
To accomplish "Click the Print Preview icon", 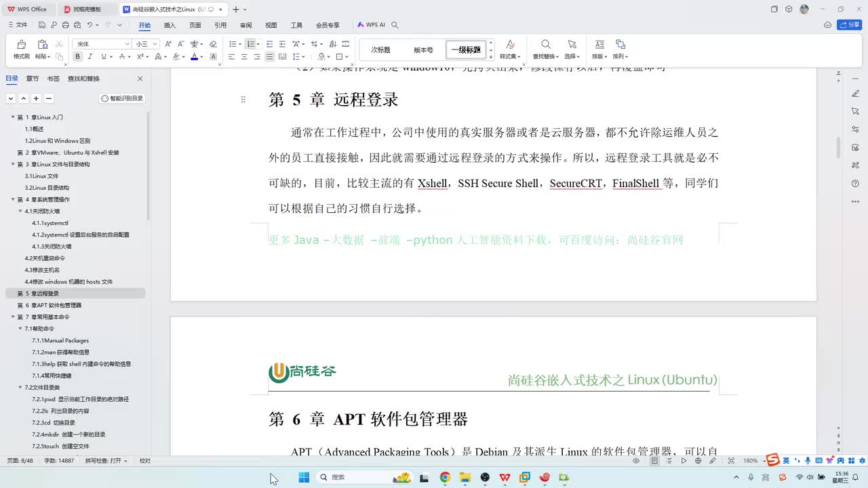I will pyautogui.click(x=77, y=25).
